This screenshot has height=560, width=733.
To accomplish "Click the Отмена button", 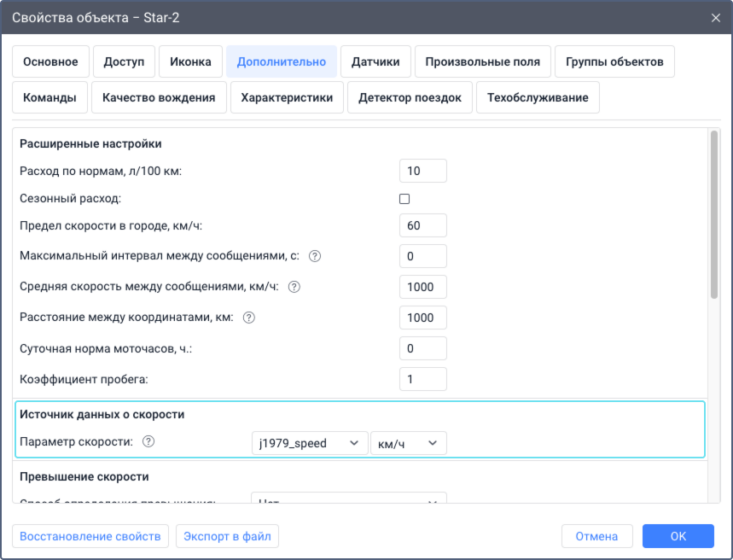I will coord(596,536).
